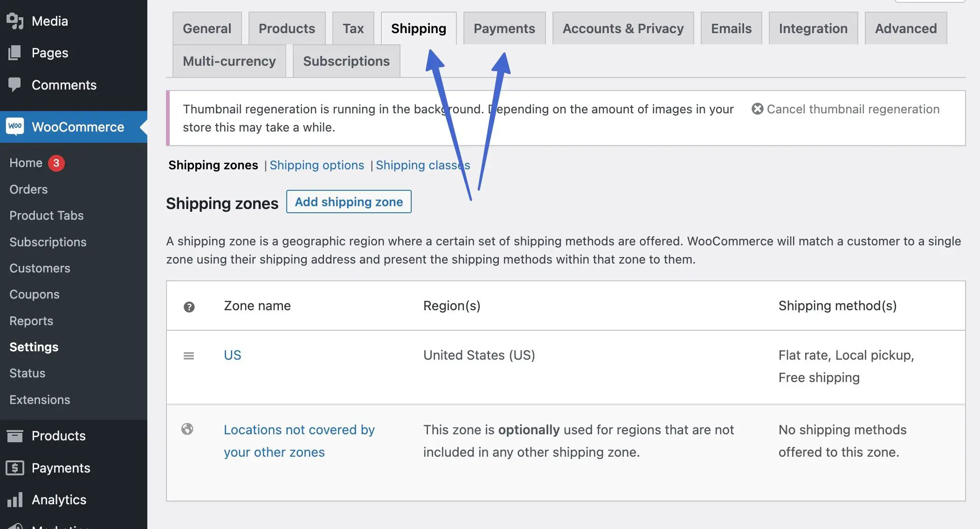Expand the Advanced settings tab
This screenshot has width=980, height=529.
(905, 28)
